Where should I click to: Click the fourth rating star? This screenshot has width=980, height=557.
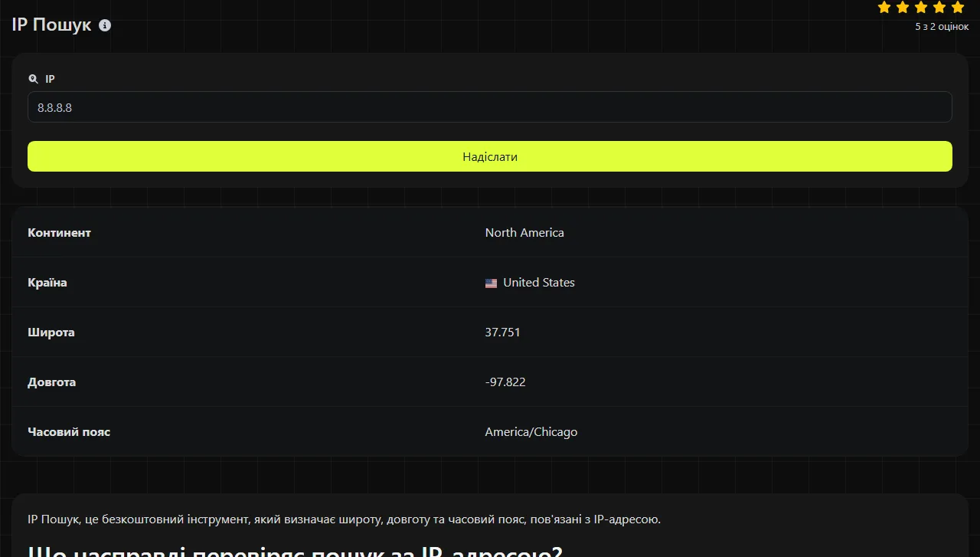(x=939, y=8)
